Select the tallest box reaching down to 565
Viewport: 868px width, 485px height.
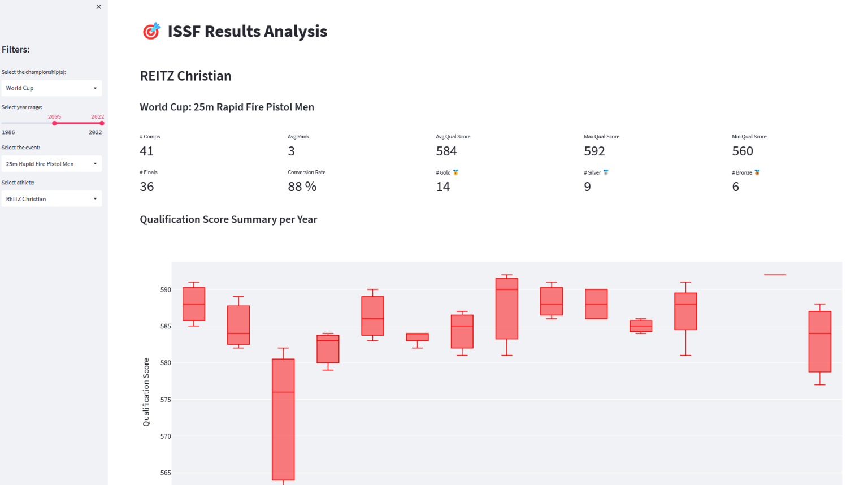coord(283,418)
